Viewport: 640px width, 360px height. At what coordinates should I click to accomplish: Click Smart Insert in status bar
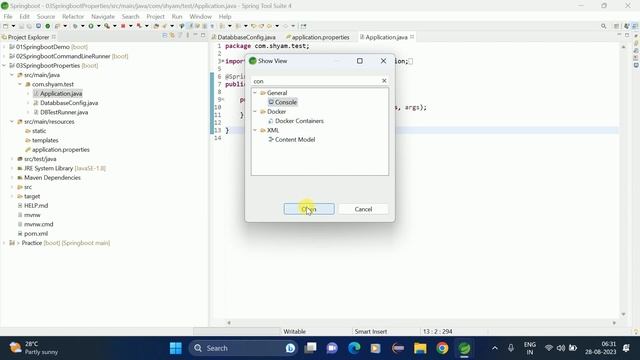371,331
